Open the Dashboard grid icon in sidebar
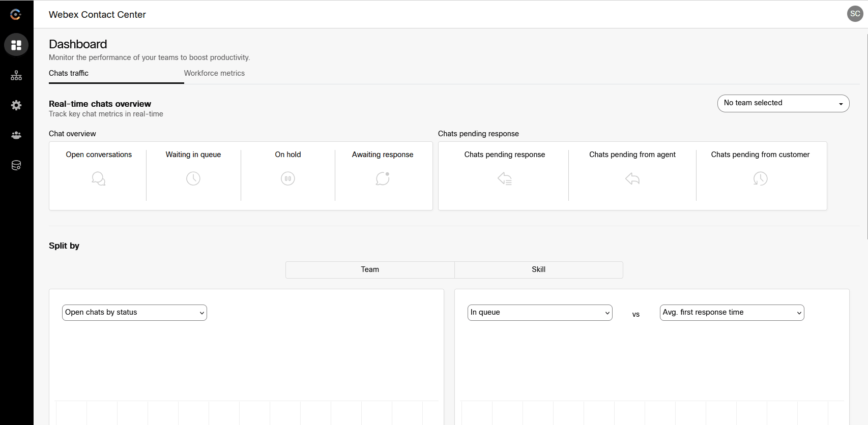868x425 pixels. click(16, 45)
